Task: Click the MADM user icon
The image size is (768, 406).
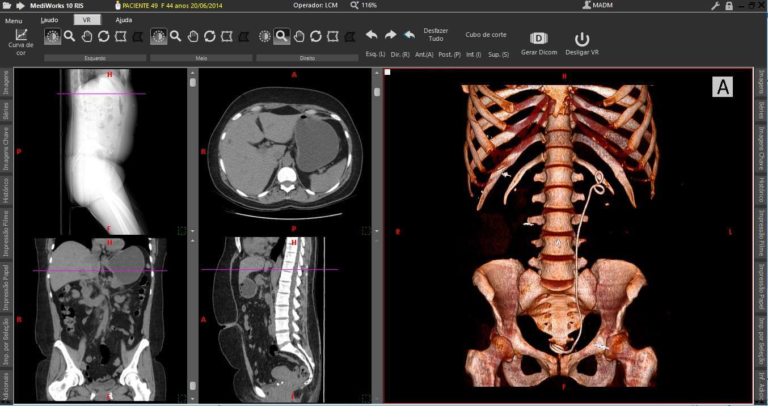Action: coord(586,5)
